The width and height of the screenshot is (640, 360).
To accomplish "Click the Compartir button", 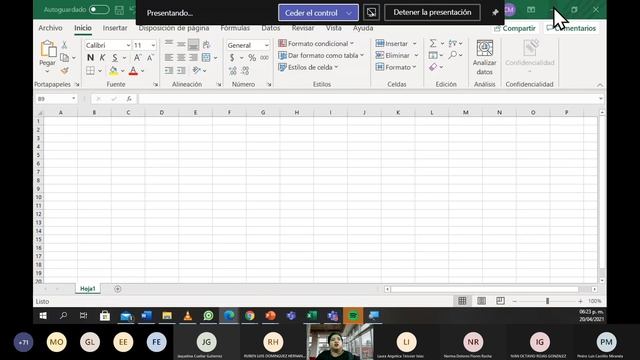I will 515,28.
